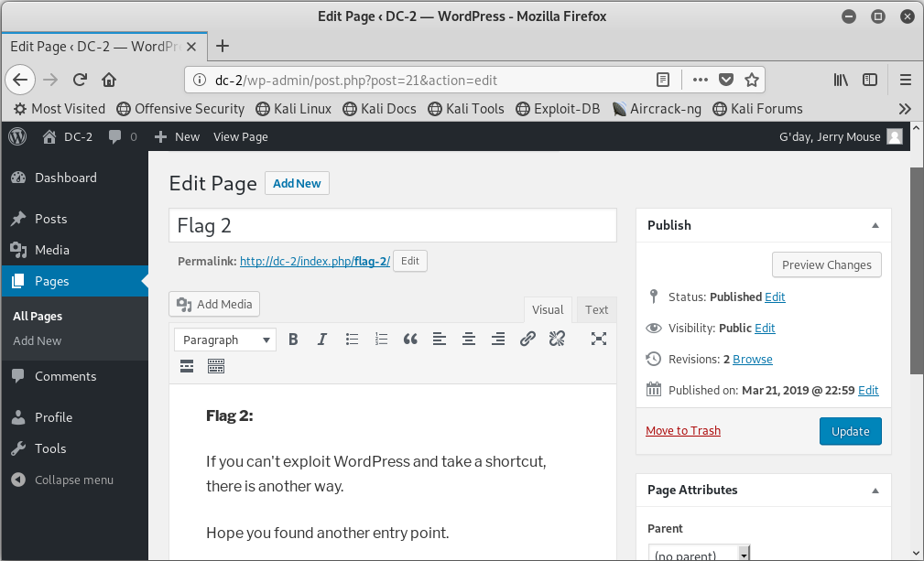Click the Add New page button
This screenshot has height=561, width=924.
pos(297,183)
